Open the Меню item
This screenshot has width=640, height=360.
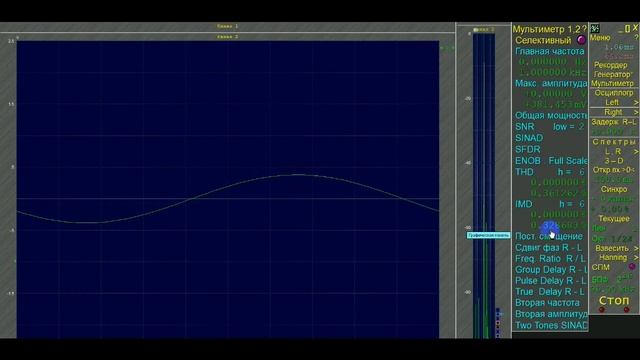coord(600,38)
